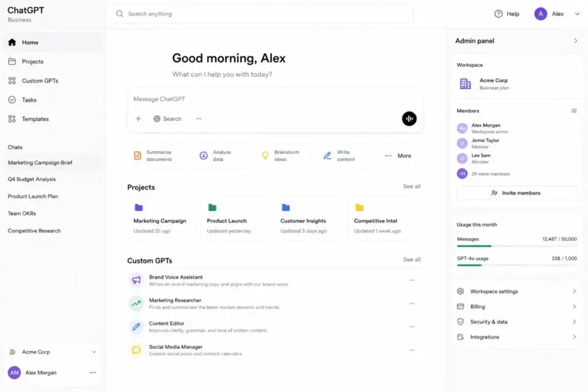
Task: Collapse the Admin panel chevron
Action: point(575,41)
